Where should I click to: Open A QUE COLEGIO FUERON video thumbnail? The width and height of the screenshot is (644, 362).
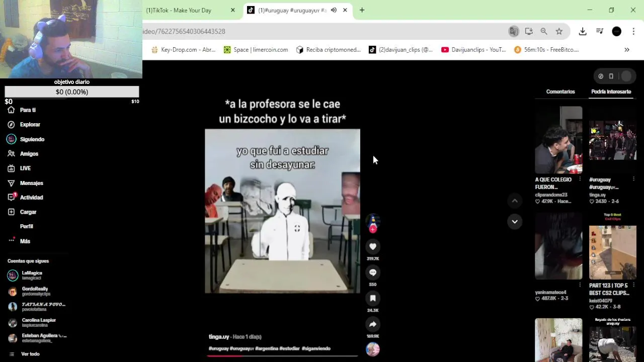(x=558, y=140)
